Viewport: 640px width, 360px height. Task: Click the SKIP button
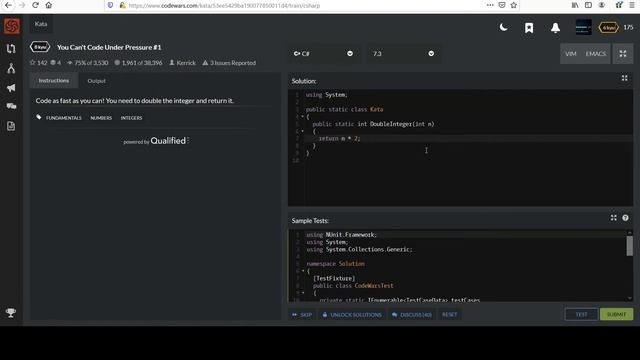click(x=302, y=315)
